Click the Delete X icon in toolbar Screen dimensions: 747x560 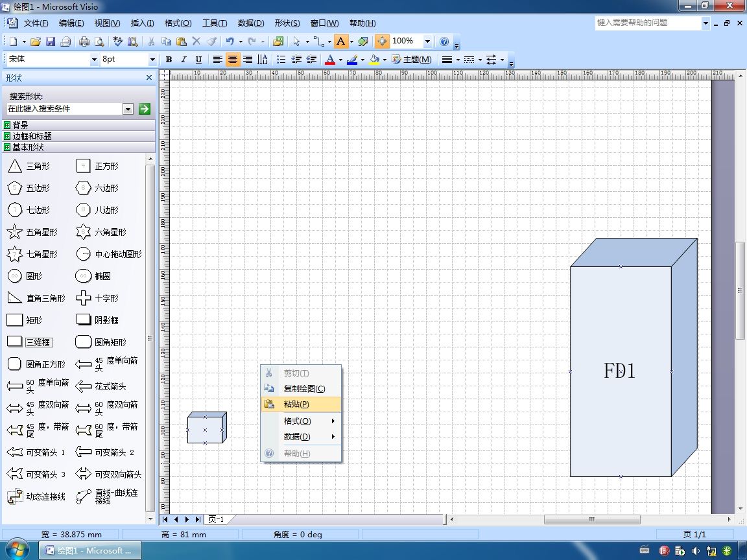tap(196, 41)
